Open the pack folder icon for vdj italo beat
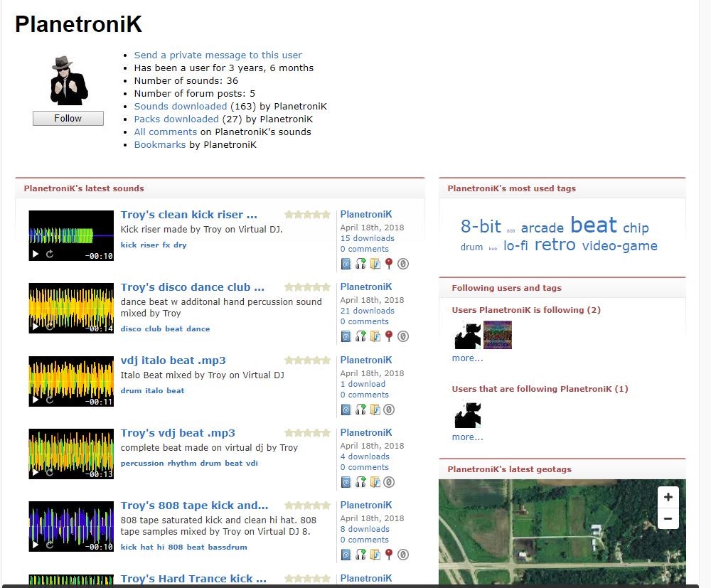Image resolution: width=711 pixels, height=588 pixels. pyautogui.click(x=375, y=410)
